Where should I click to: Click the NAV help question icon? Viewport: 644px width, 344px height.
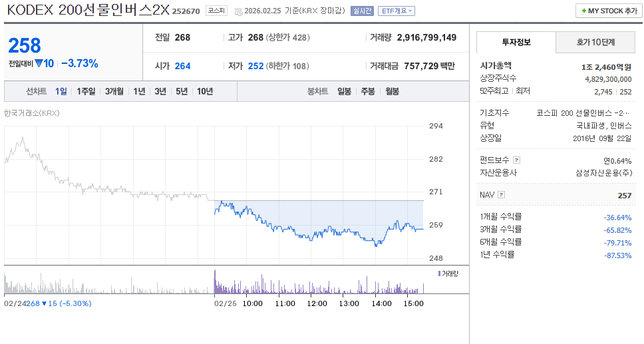coord(501,195)
